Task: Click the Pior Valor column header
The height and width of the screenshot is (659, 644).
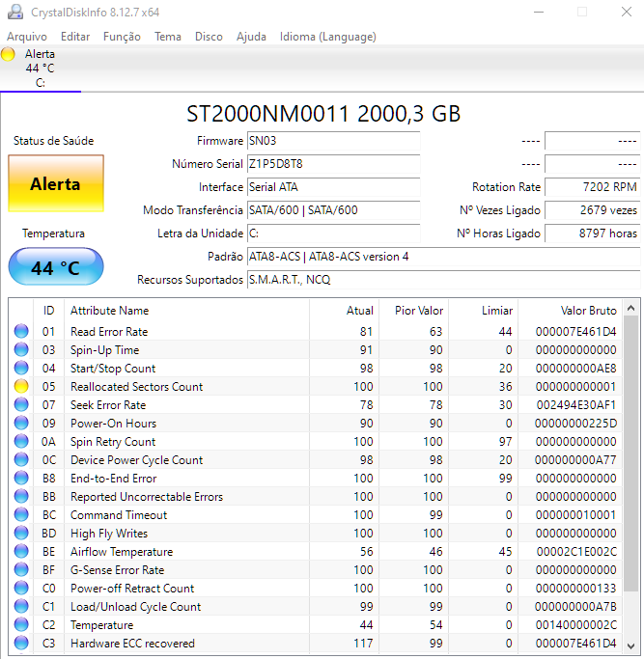Action: tap(413, 311)
